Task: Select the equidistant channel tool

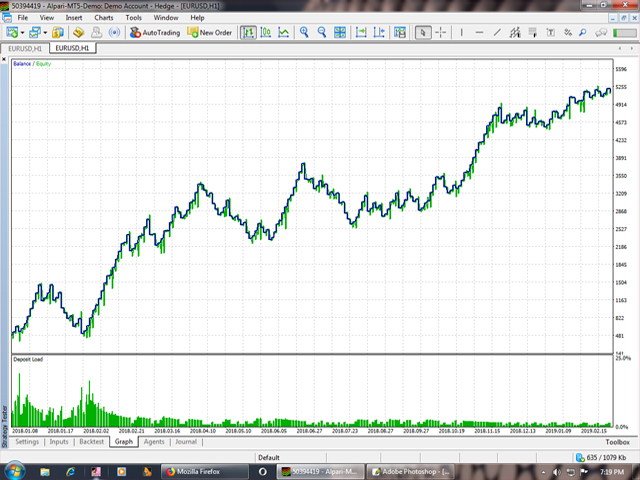Action: 515,32
